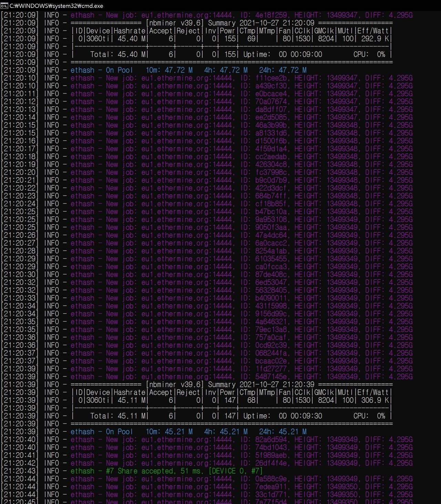This screenshot has width=441, height=504.
Task: Click the job line with ID a439cf30
Action: click(207, 86)
